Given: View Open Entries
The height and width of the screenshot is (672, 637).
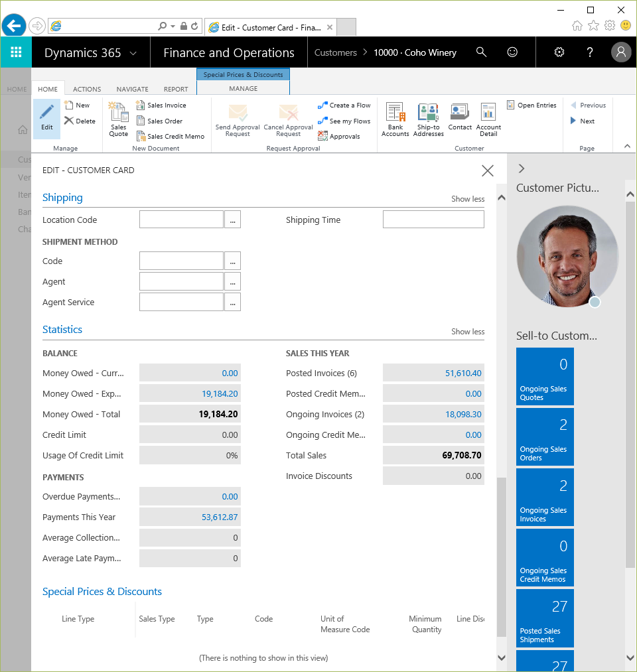Looking at the screenshot, I should pos(532,105).
